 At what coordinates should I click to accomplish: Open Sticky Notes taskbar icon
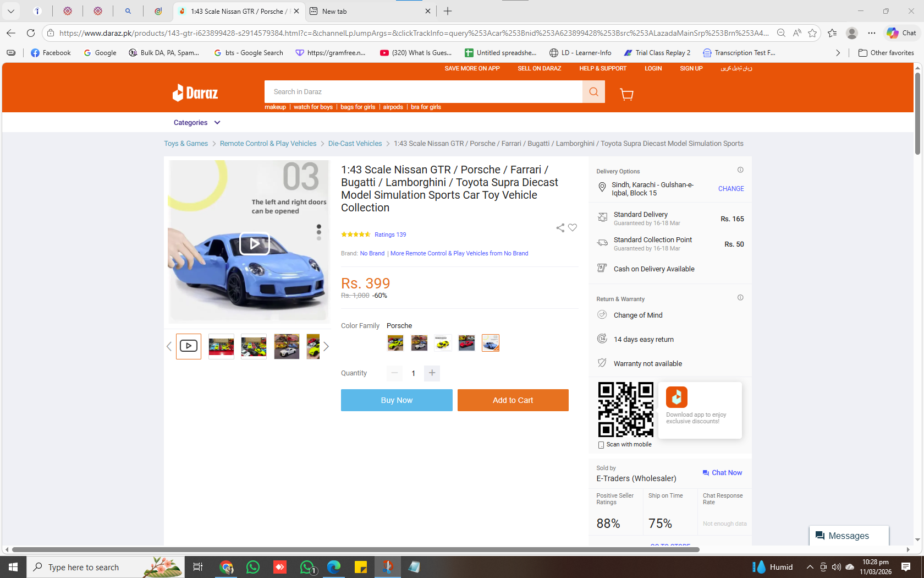361,567
